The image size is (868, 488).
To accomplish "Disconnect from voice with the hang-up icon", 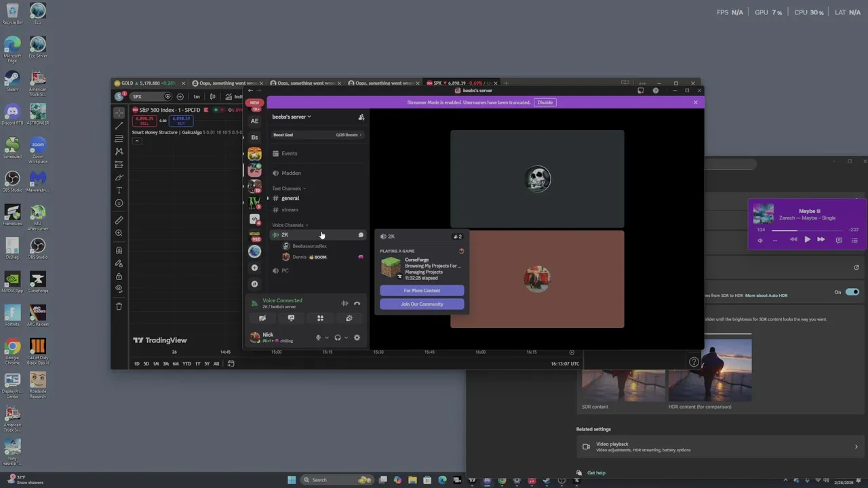I will pyautogui.click(x=357, y=304).
